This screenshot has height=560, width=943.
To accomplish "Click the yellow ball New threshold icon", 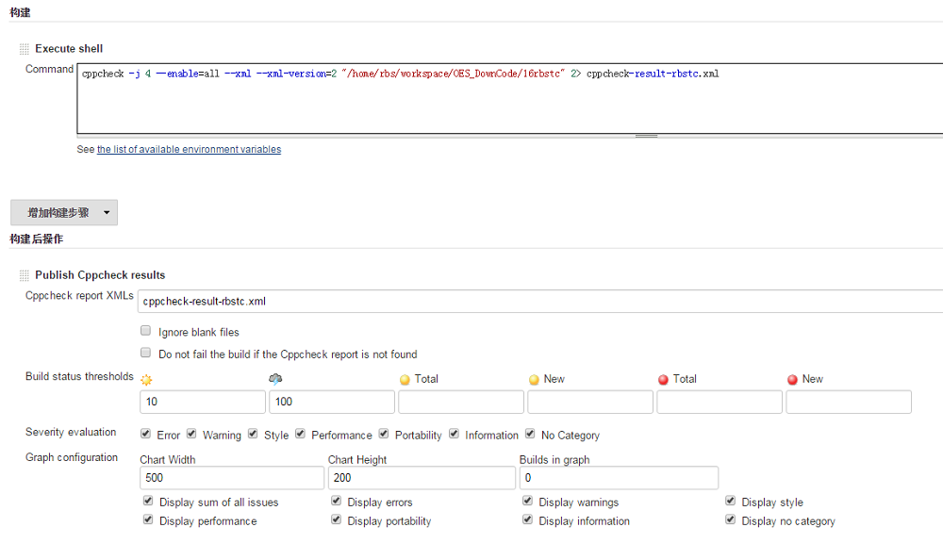I will [x=533, y=378].
